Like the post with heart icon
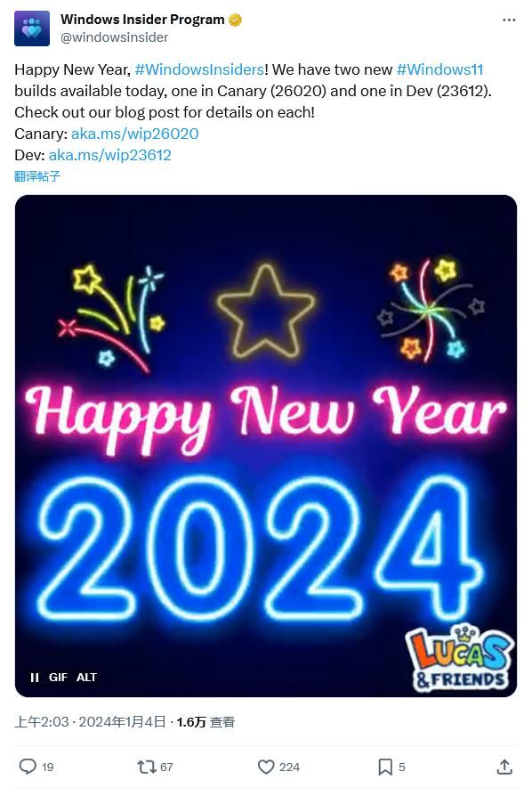The image size is (532, 788). click(266, 767)
